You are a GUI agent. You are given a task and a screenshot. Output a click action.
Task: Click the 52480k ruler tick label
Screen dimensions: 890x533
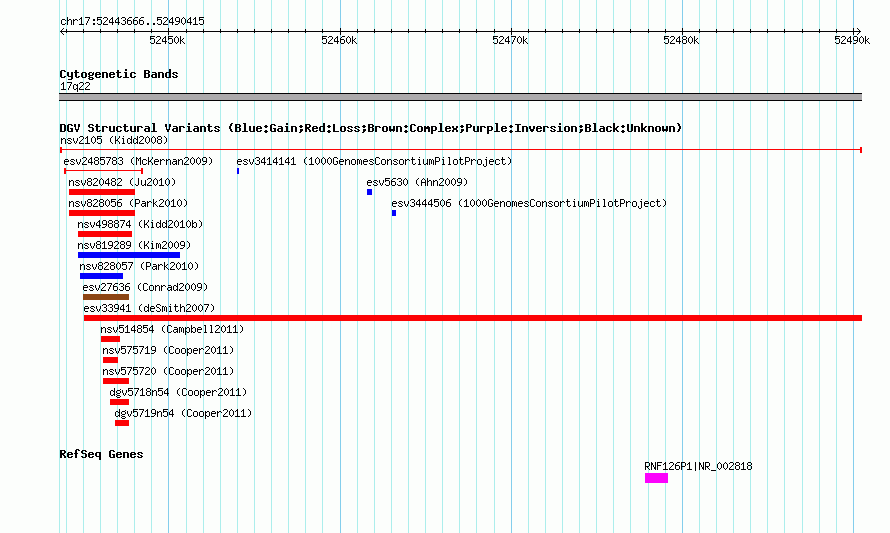681,40
